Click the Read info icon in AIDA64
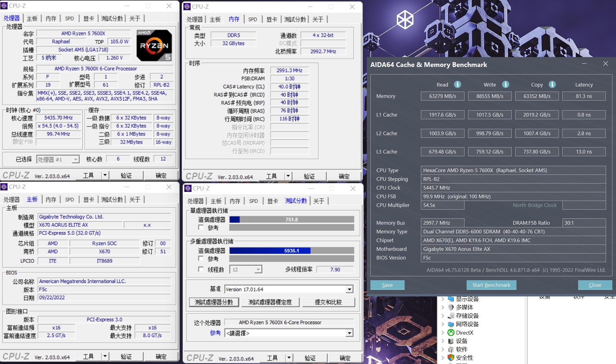This screenshot has height=364, width=616. [x=457, y=84]
